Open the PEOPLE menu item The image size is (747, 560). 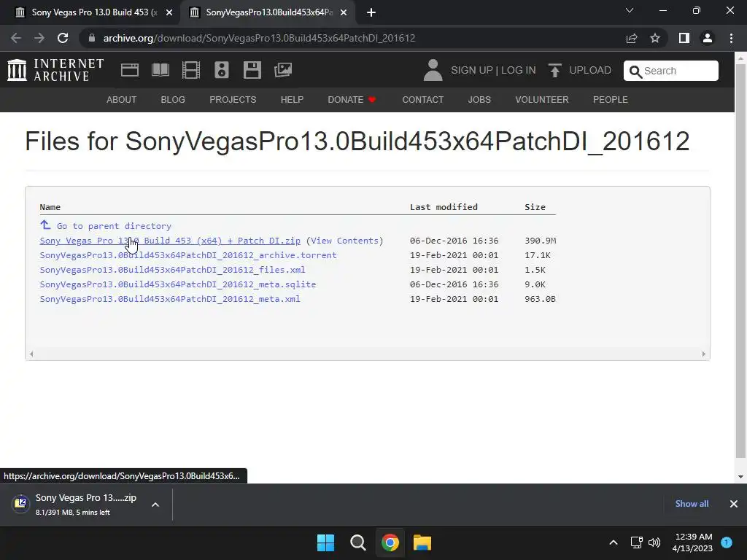pyautogui.click(x=611, y=99)
